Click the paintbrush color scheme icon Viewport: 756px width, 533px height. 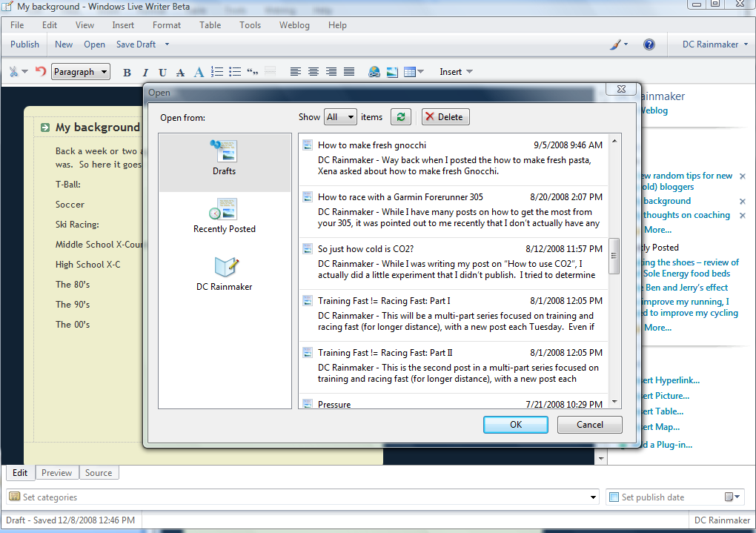point(615,44)
